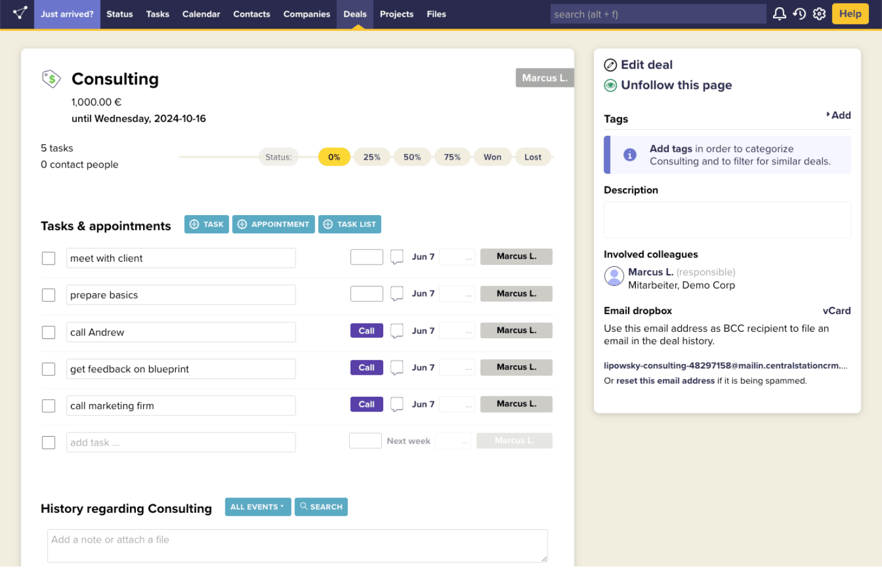Open the history clock icon in top bar
The image size is (882, 588).
(x=799, y=13)
